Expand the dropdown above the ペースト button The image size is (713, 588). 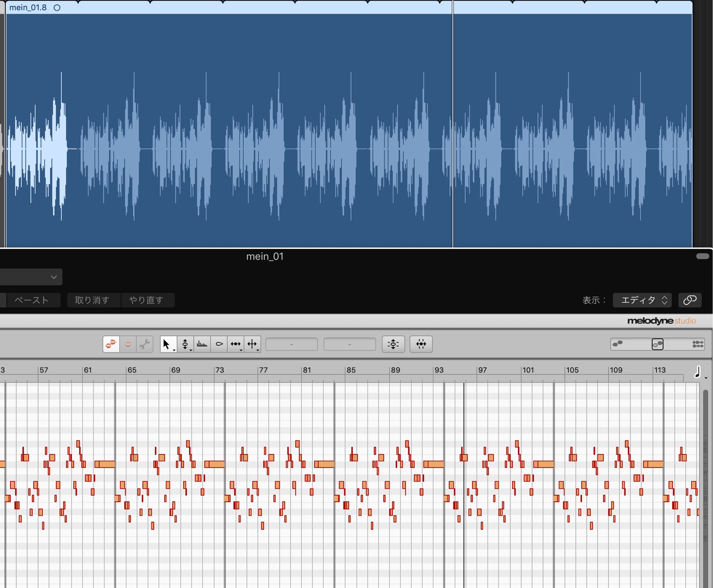[x=30, y=277]
